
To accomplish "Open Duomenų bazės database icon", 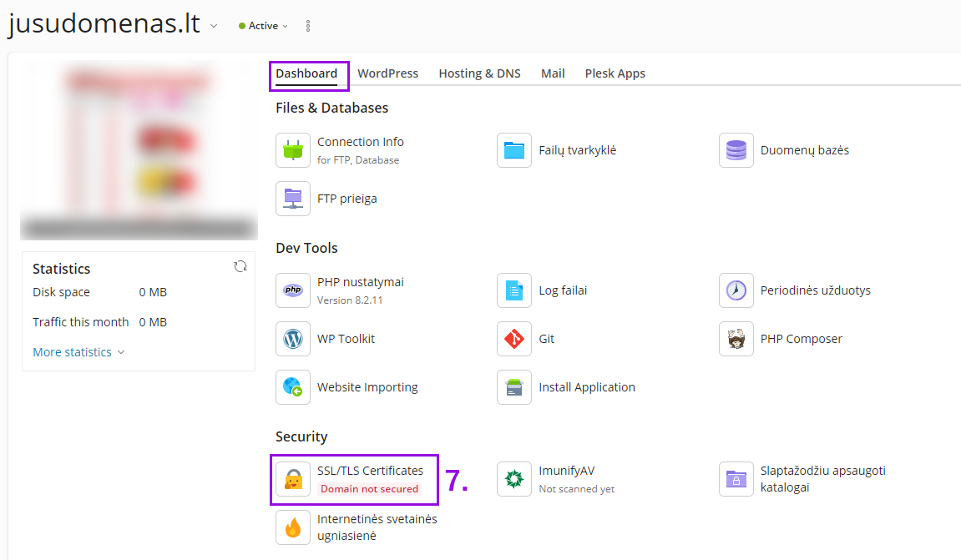I will 736,150.
